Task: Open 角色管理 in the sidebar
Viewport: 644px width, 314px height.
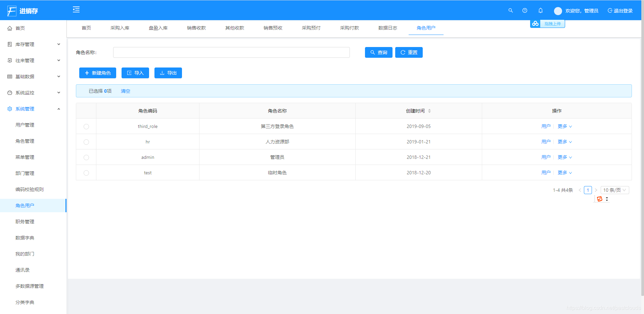Action: coord(25,141)
